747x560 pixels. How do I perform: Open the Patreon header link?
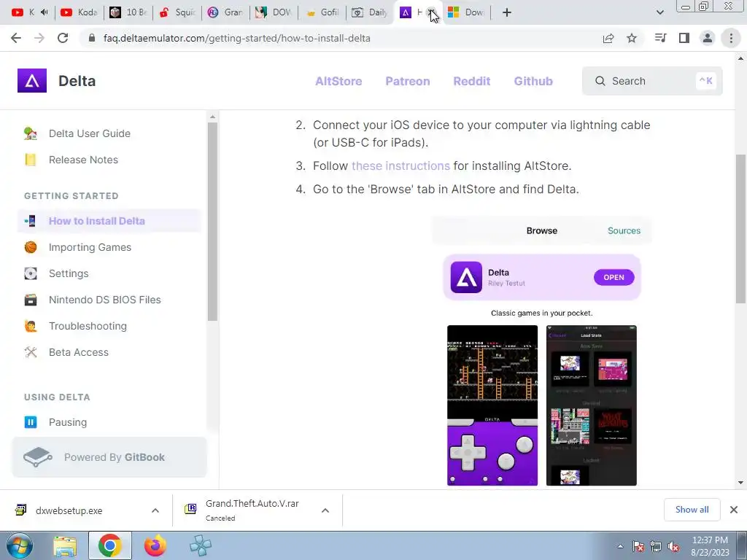[408, 81]
